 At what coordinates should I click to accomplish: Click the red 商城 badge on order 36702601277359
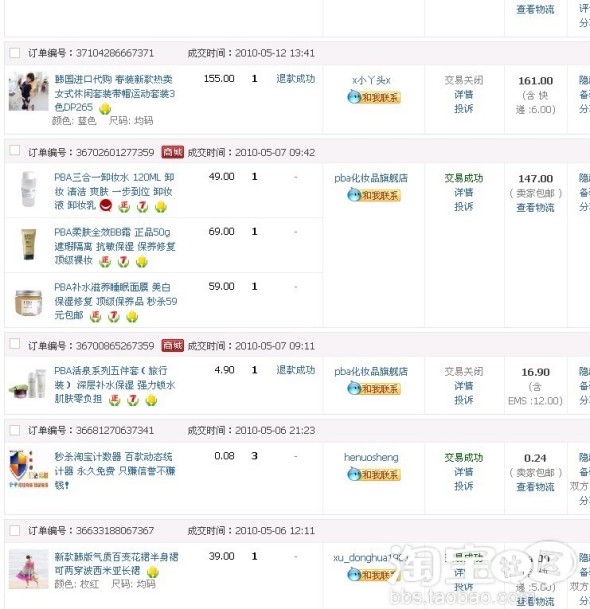point(172,152)
